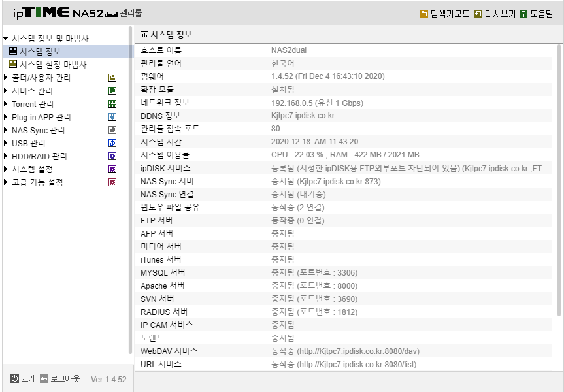Click the 관리툴 접속 포트 value 80

[x=276, y=129]
